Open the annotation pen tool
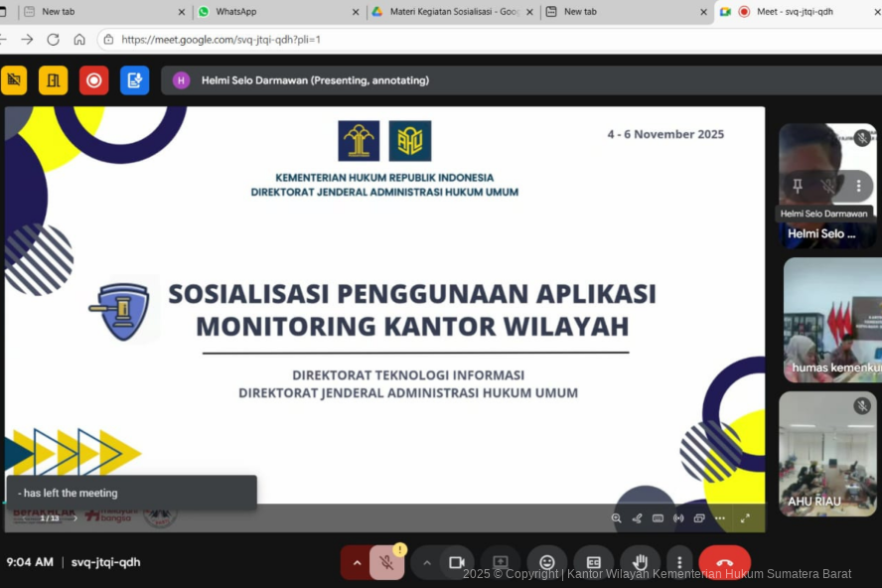Image resolution: width=882 pixels, height=588 pixels. 637,517
